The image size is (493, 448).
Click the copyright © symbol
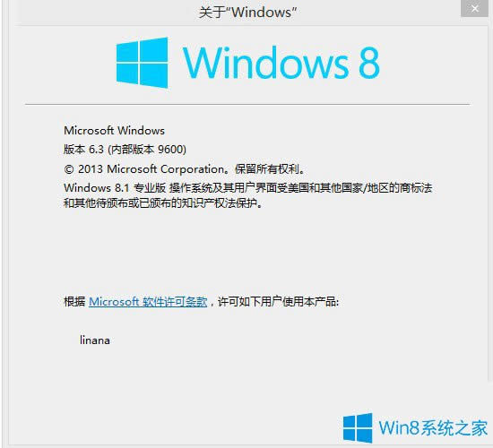point(69,169)
